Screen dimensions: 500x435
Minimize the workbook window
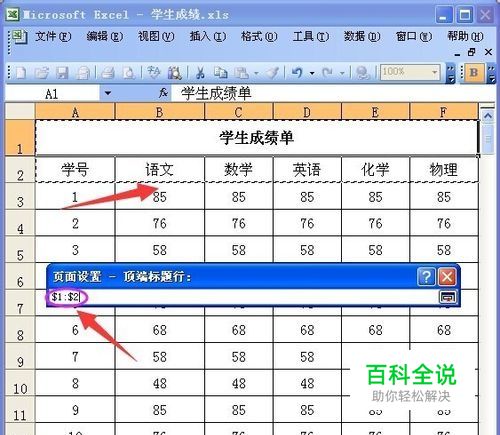[x=457, y=53]
